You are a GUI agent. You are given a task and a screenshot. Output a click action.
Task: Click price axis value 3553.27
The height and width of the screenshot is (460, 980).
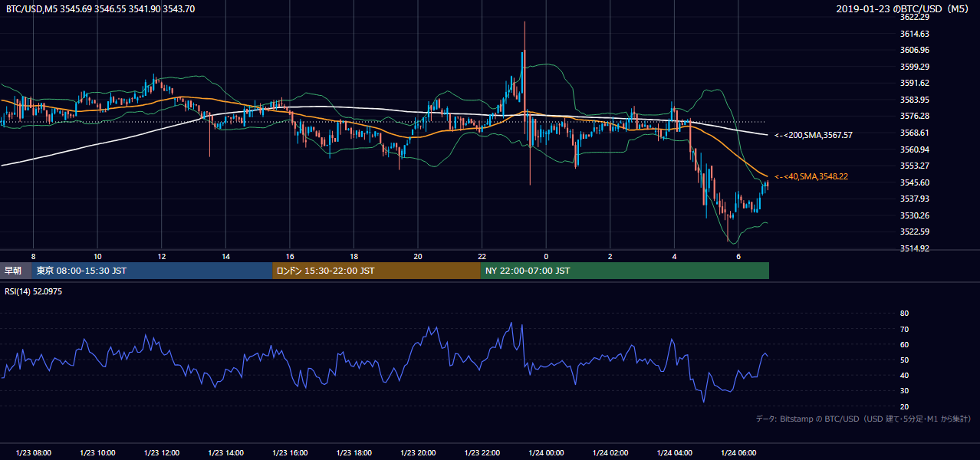point(916,166)
